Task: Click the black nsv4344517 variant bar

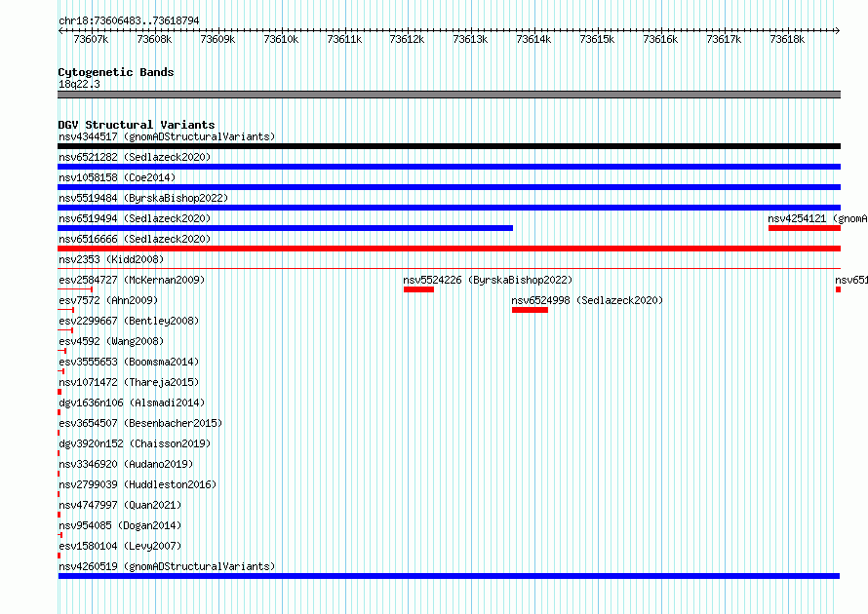Action: [449, 146]
